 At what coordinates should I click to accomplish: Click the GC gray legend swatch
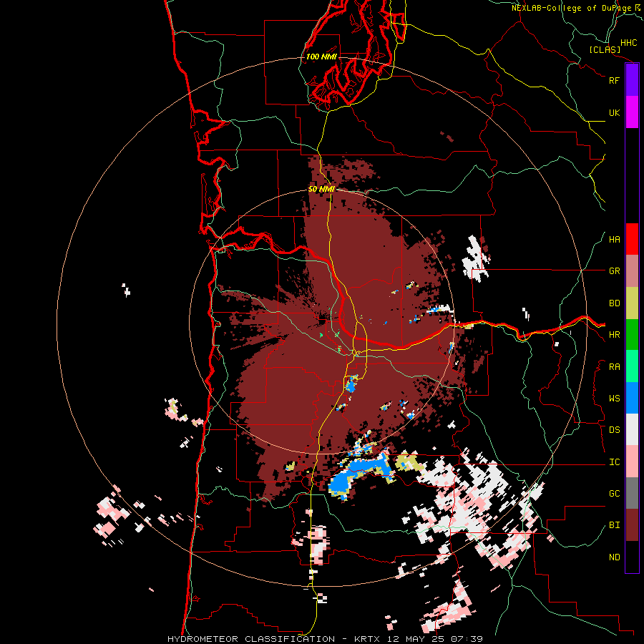632,493
